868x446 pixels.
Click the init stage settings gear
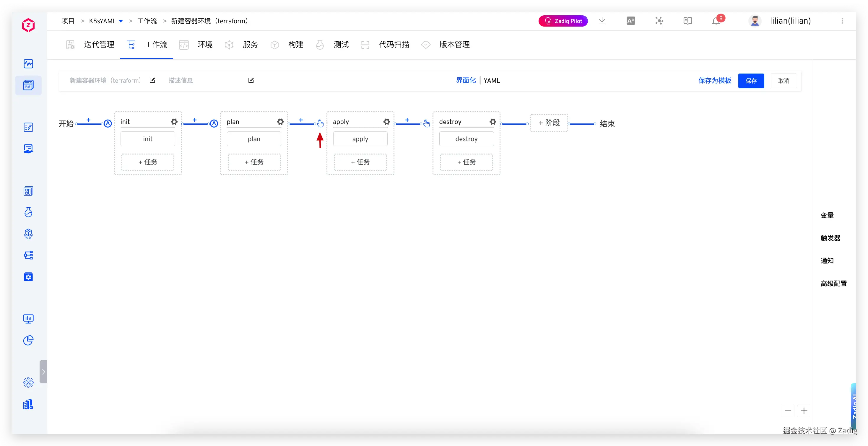click(x=174, y=122)
